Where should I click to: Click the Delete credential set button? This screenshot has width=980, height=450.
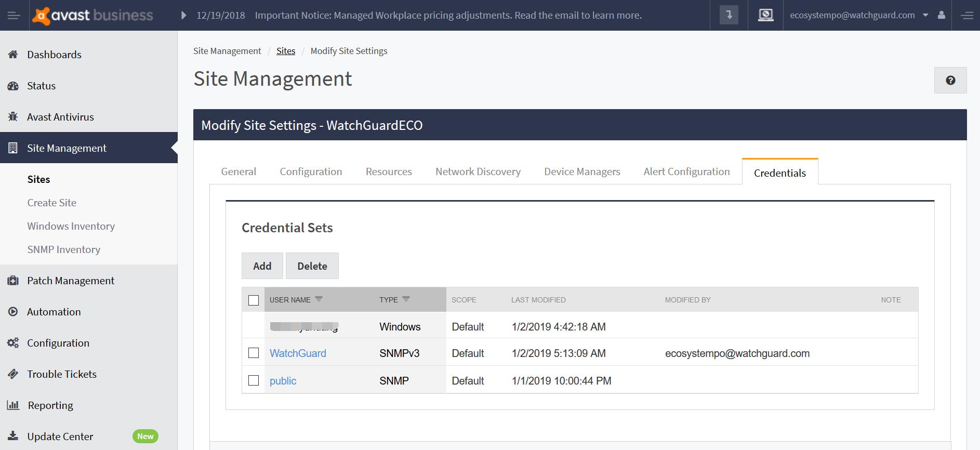click(312, 266)
